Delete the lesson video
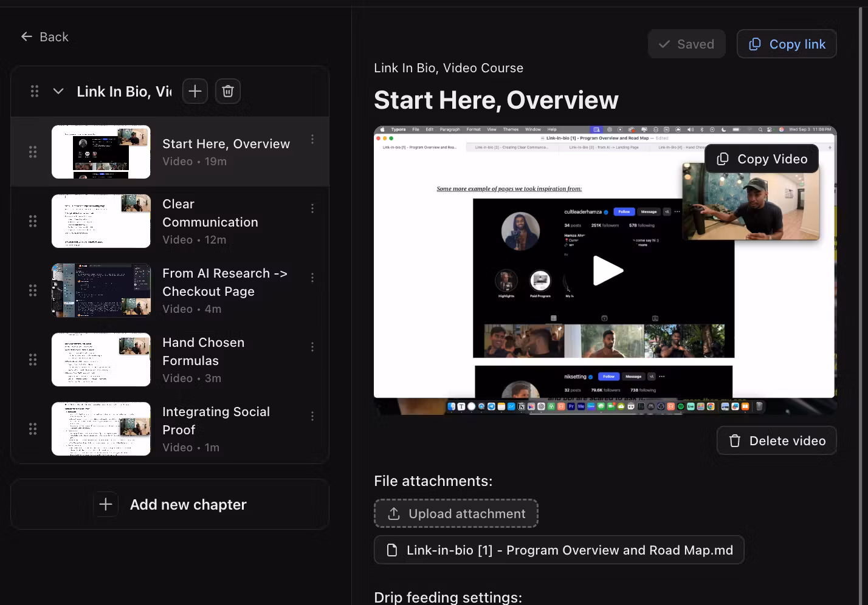The height and width of the screenshot is (605, 868). click(x=776, y=440)
